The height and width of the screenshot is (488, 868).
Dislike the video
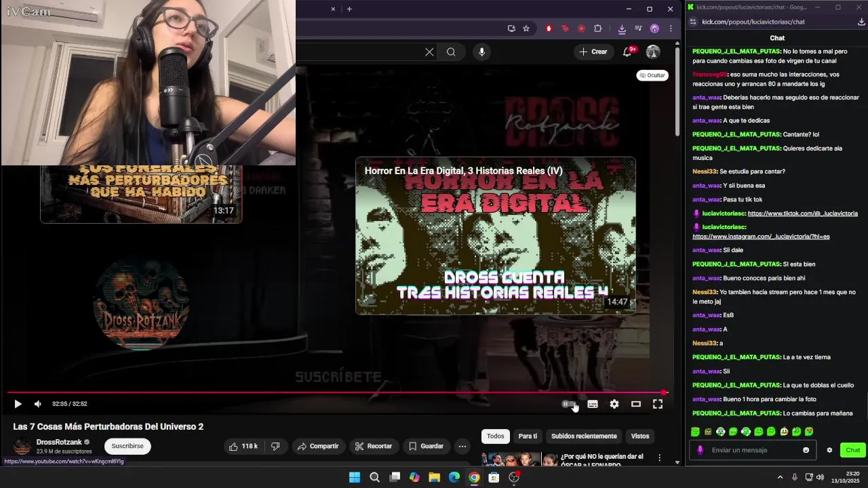[x=275, y=446]
